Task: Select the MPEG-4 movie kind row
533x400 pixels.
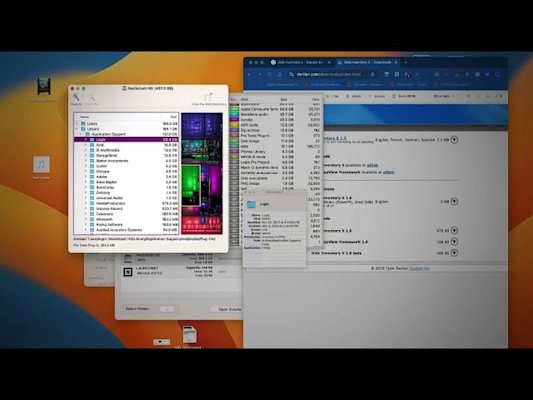Action: click(x=275, y=157)
